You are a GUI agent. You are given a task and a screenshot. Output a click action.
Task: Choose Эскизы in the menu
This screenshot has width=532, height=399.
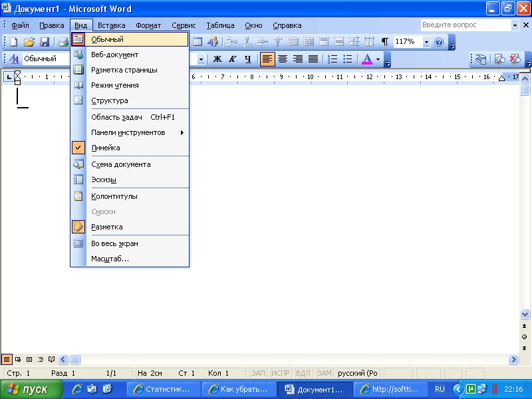[x=130, y=180]
